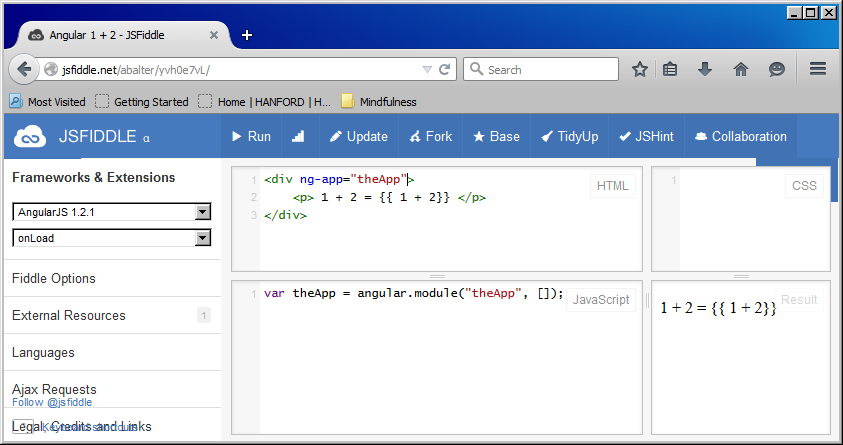Screen dimensions: 843x445
Task: Click the JavaScript code line with angular.module
Action: [x=413, y=294]
